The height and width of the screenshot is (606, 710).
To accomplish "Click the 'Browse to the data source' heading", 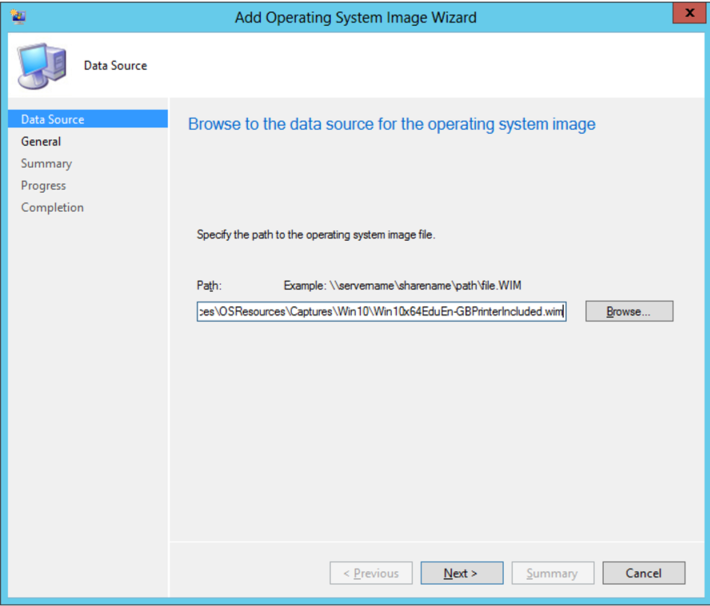I will (x=391, y=124).
